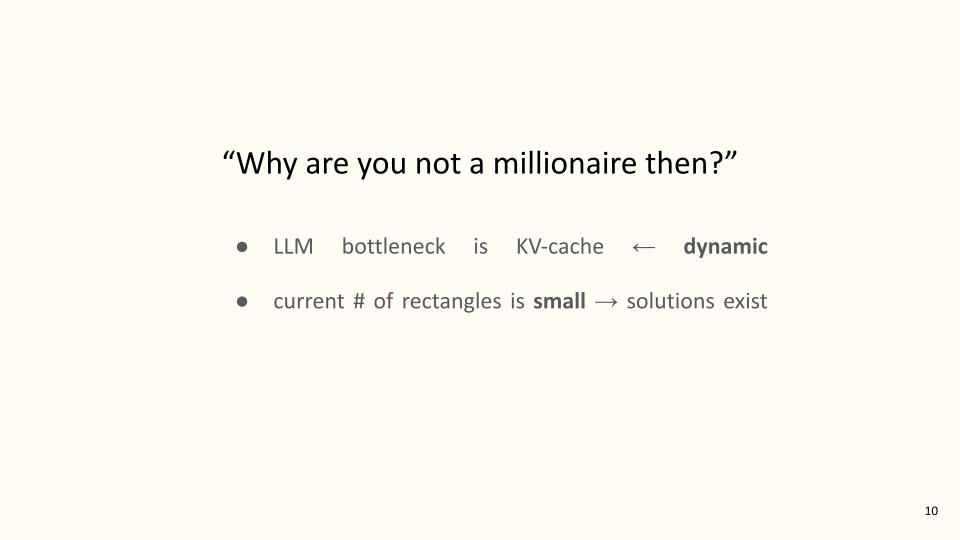Screen dimensions: 960x540
Task: Click the word 'exist'
Action: [x=745, y=301]
